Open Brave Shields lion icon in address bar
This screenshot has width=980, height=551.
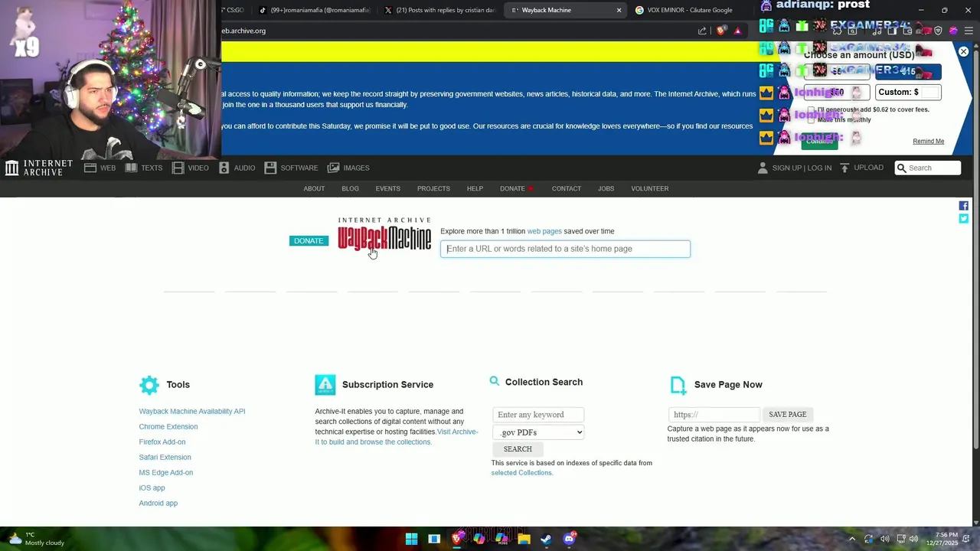coord(720,31)
